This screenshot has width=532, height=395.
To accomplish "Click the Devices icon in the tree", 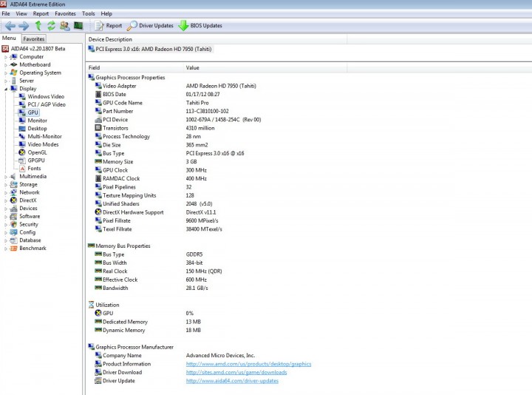I will (x=13, y=208).
